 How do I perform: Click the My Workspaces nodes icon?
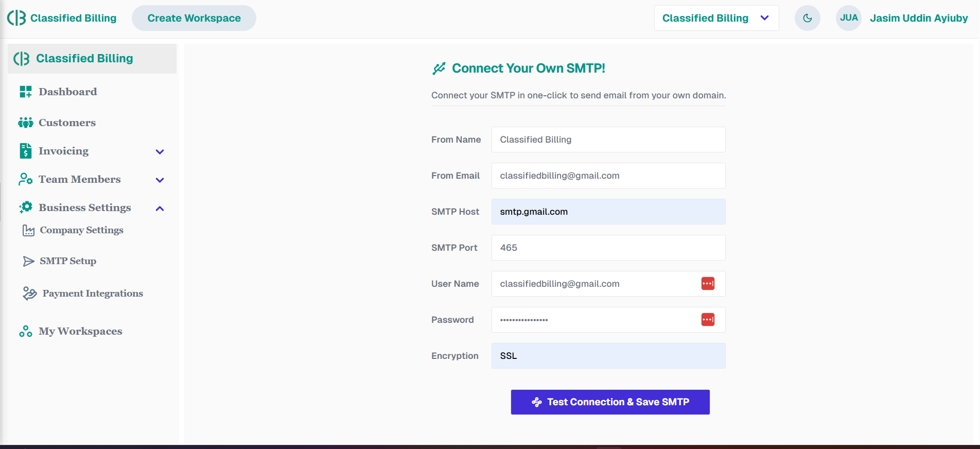point(25,331)
